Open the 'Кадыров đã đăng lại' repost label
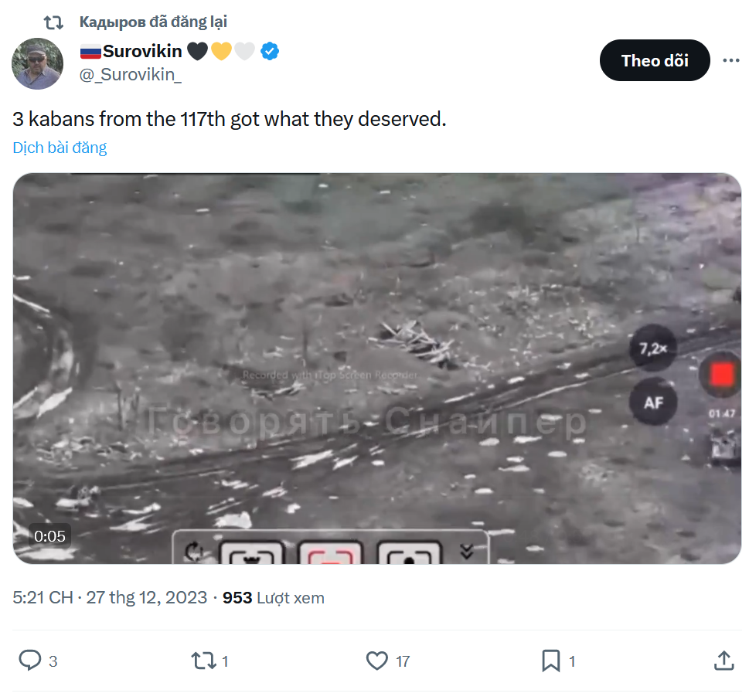Viewport: 749px width, 700px height. (x=153, y=22)
